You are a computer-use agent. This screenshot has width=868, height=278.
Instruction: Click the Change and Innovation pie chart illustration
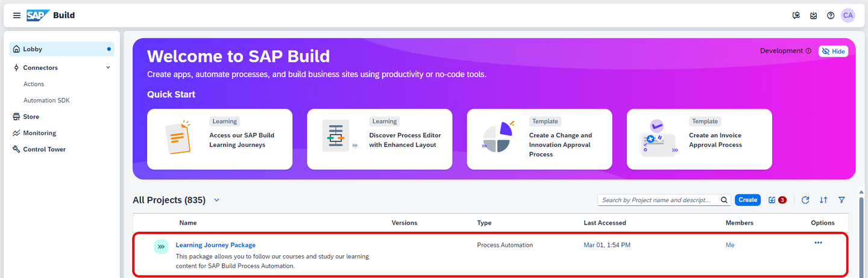(497, 138)
